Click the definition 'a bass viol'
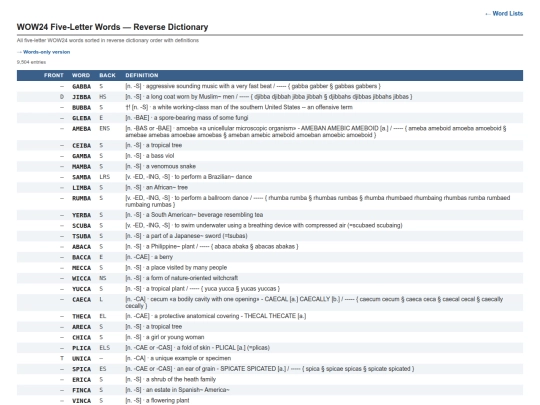Screen dimensions: 540x405 tap(160, 156)
